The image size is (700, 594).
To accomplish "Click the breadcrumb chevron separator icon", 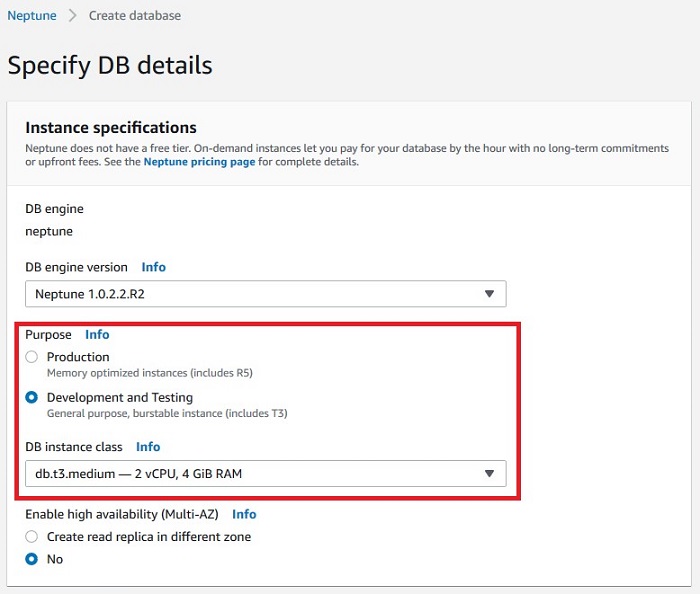I will [72, 16].
